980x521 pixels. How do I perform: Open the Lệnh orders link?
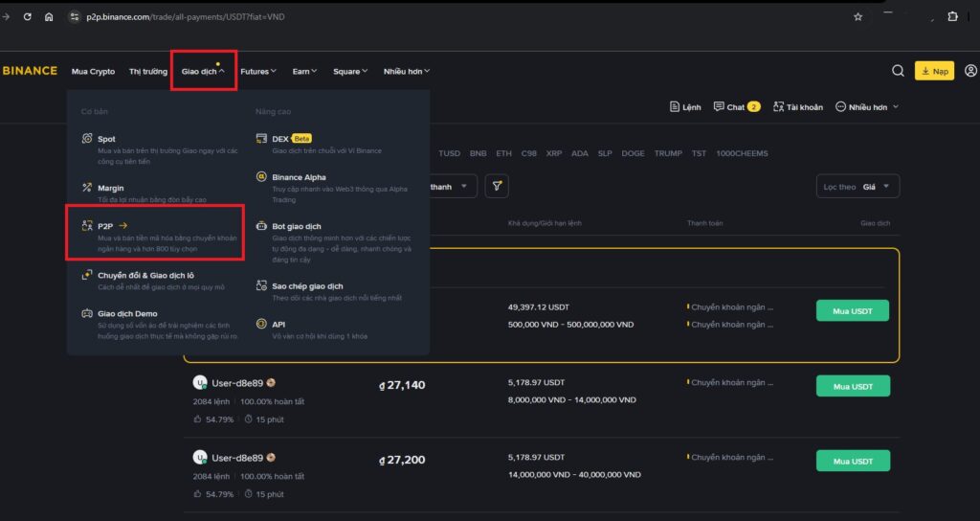point(685,107)
